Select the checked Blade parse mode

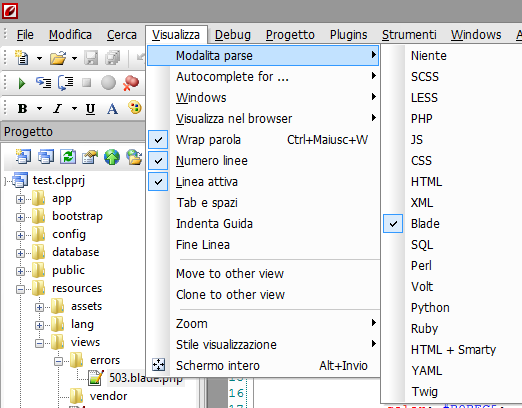click(x=425, y=224)
